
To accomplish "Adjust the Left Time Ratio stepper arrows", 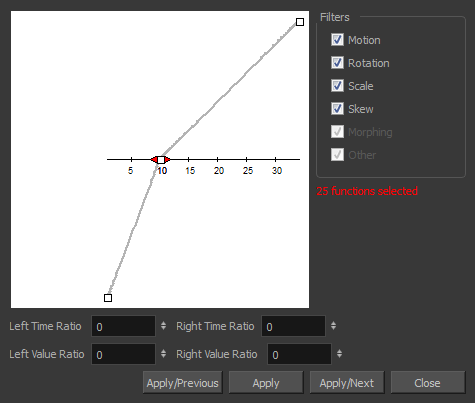I will (x=163, y=326).
